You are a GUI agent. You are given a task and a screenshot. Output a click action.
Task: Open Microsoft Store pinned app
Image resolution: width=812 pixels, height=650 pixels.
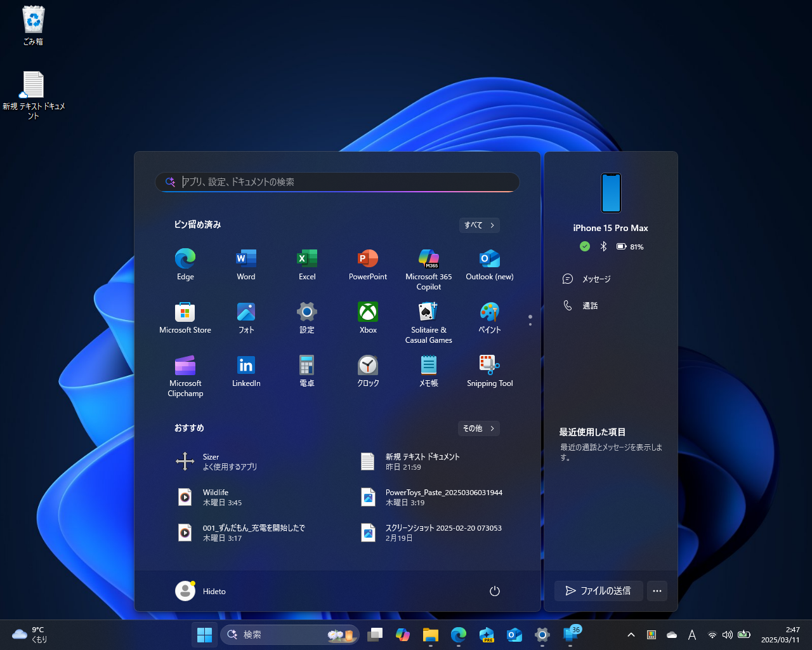(185, 317)
